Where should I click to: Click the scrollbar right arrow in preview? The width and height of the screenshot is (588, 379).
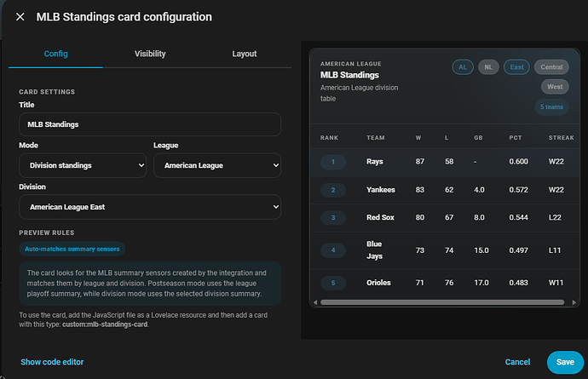pos(574,302)
